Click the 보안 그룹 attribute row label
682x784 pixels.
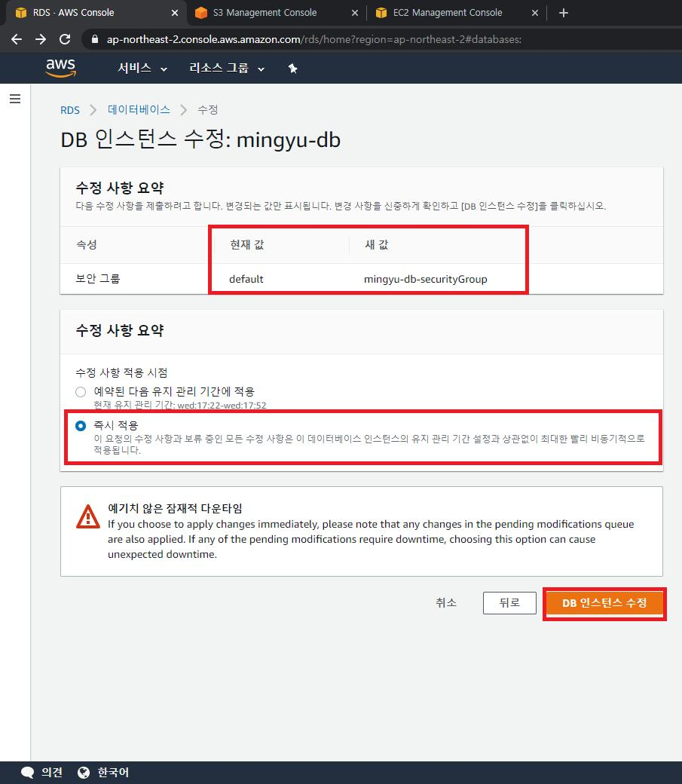(97, 278)
